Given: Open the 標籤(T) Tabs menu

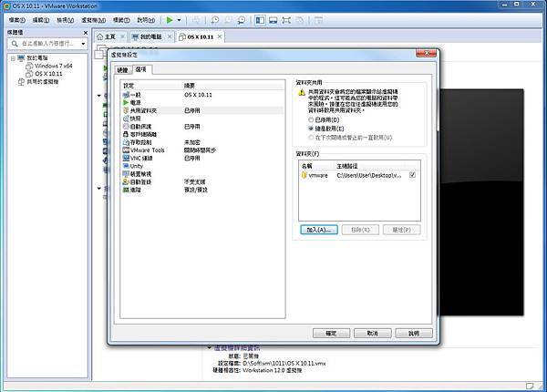Looking at the screenshot, I should click(121, 20).
